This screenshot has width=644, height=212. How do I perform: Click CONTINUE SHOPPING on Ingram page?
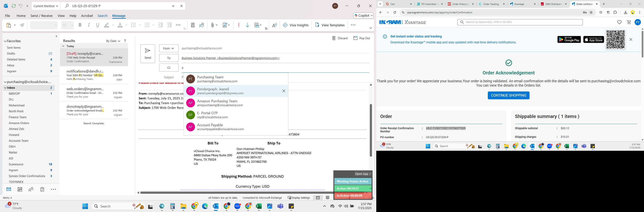tap(509, 95)
